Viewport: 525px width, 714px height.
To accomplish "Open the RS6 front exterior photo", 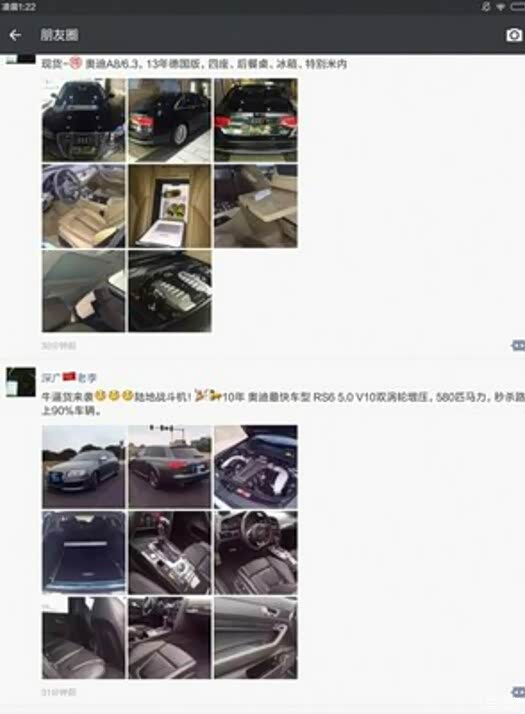I will pos(83,467).
